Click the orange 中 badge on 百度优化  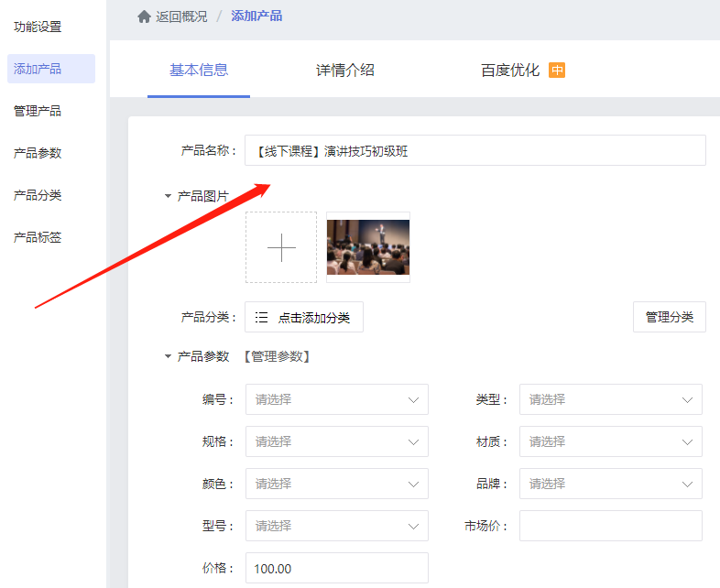pyautogui.click(x=557, y=71)
